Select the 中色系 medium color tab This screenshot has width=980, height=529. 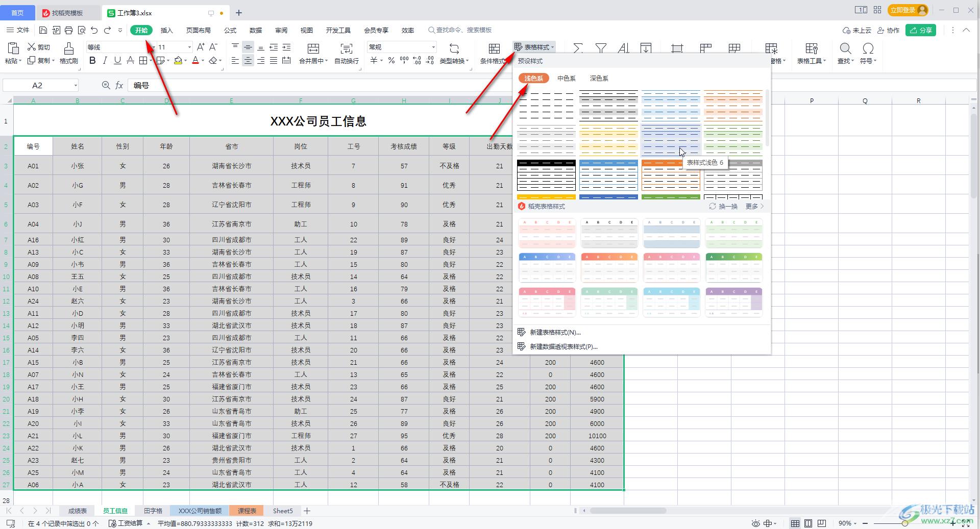tap(567, 78)
